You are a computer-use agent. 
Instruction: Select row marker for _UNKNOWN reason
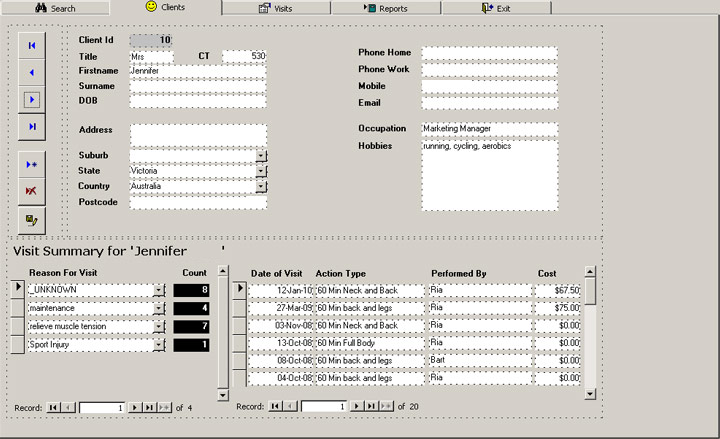[x=17, y=289]
